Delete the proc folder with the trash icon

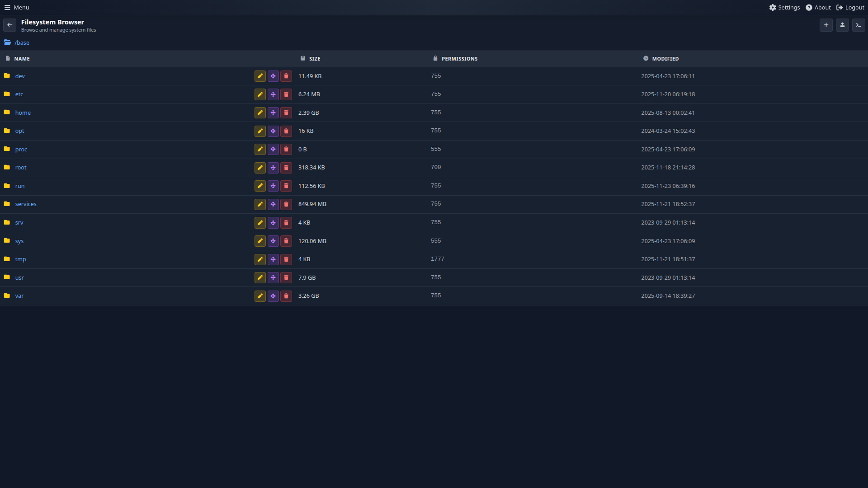pos(286,149)
